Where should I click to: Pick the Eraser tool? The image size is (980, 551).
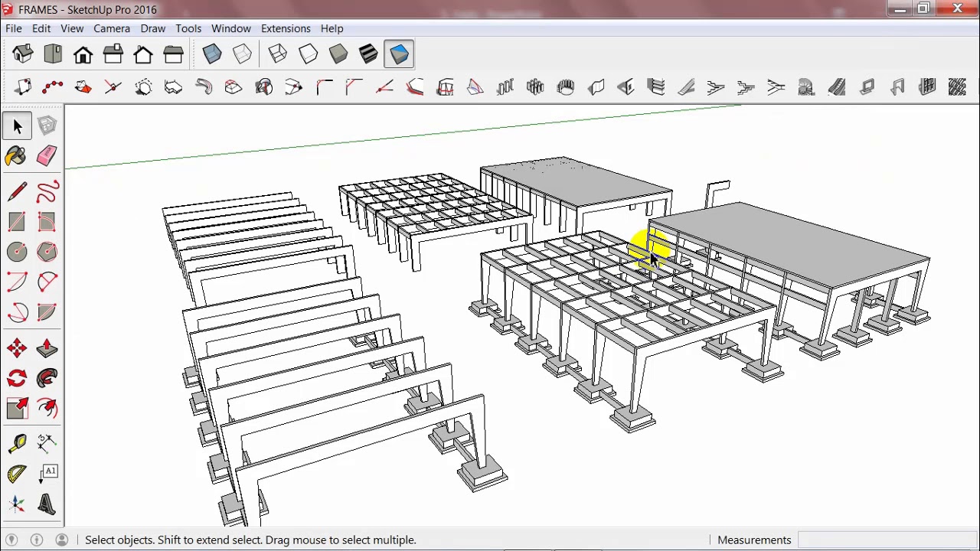click(47, 156)
